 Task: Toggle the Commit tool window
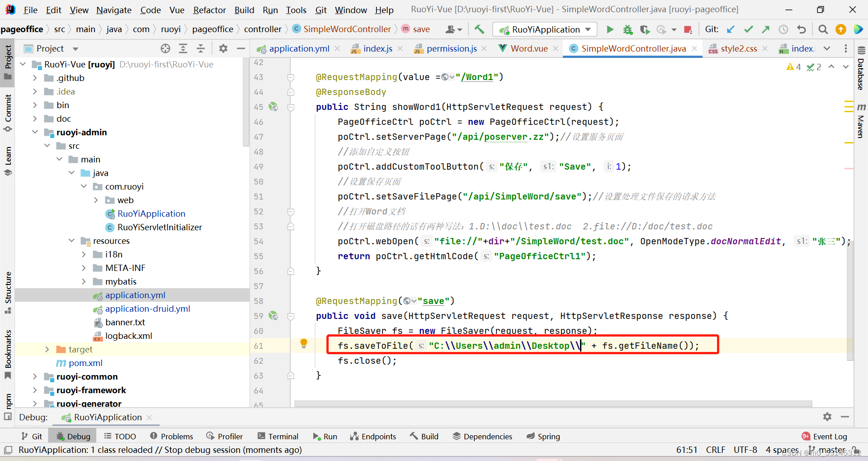(x=8, y=112)
